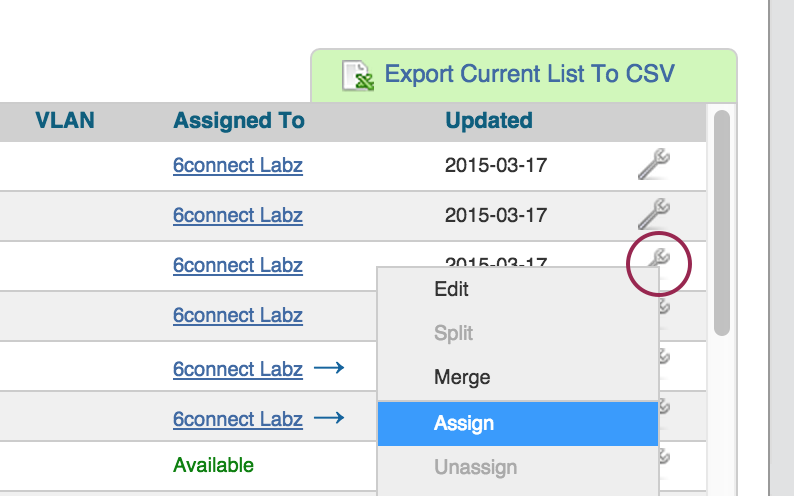The image size is (794, 496).
Task: Sort by the Updated column header
Action: point(489,121)
